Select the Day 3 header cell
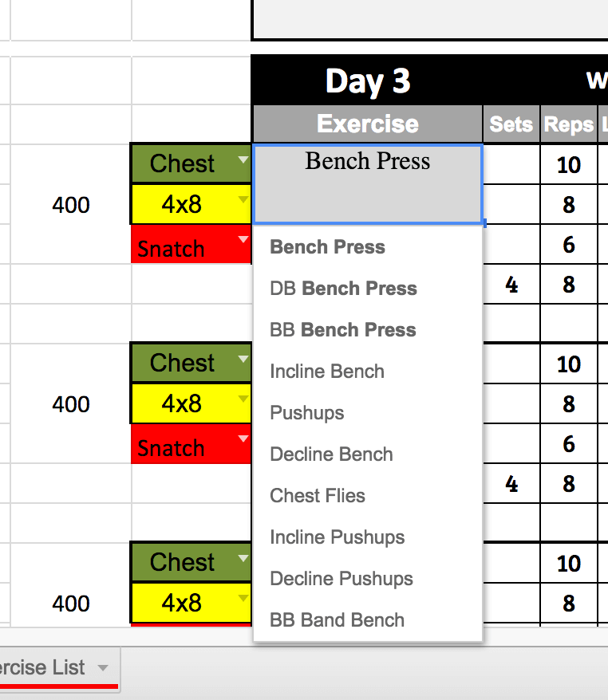This screenshot has height=700, width=608. 367,81
